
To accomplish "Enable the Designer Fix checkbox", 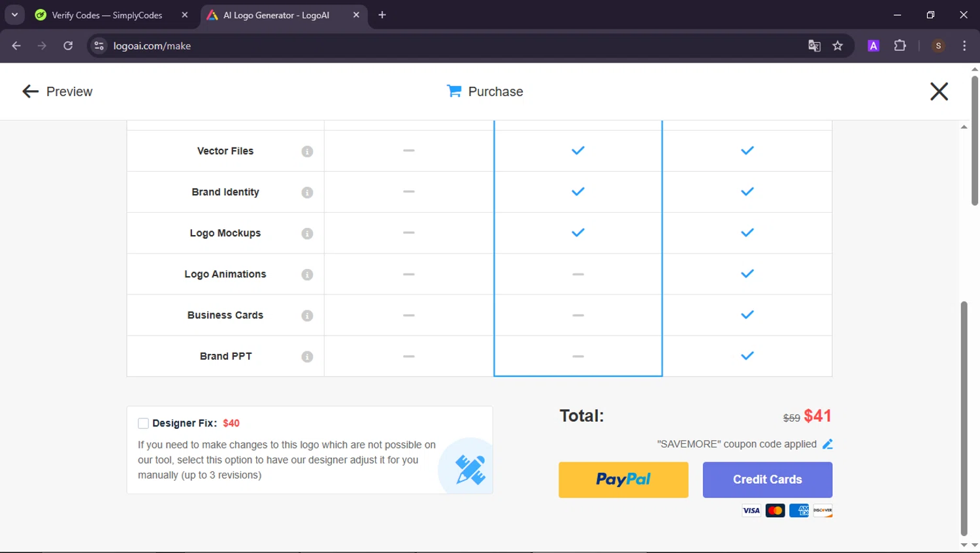I will coord(143,423).
